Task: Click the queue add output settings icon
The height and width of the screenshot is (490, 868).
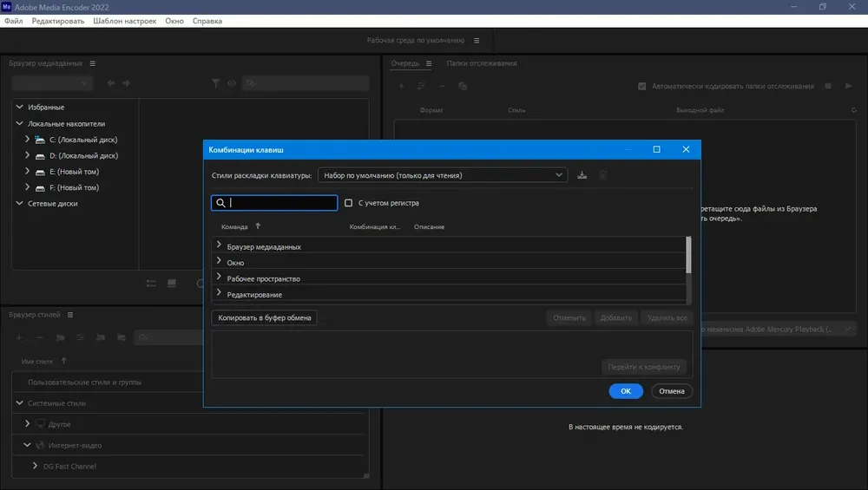Action: coord(421,86)
